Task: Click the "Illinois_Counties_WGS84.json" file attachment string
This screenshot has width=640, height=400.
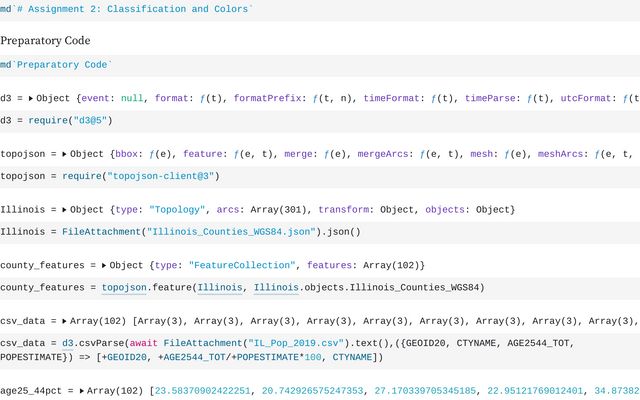Action: [231, 232]
